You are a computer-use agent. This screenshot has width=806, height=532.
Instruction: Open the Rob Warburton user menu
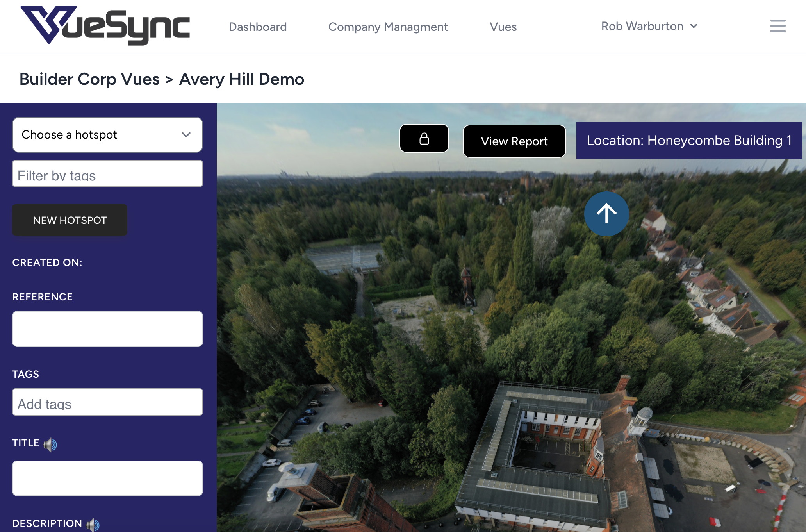(649, 26)
